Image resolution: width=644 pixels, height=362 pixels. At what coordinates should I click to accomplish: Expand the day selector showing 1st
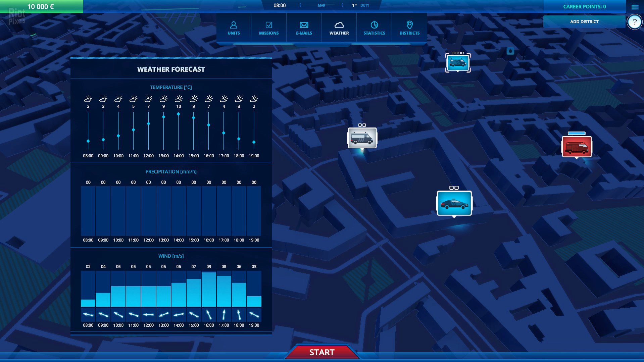pyautogui.click(x=353, y=5)
